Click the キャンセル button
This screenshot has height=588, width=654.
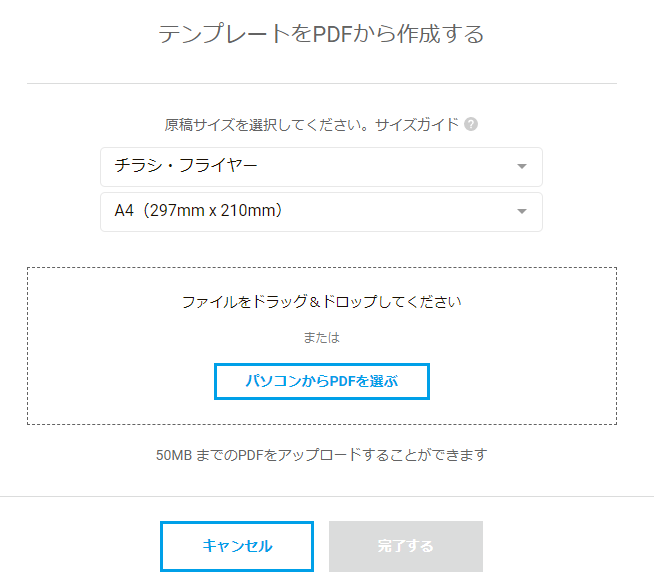(237, 546)
